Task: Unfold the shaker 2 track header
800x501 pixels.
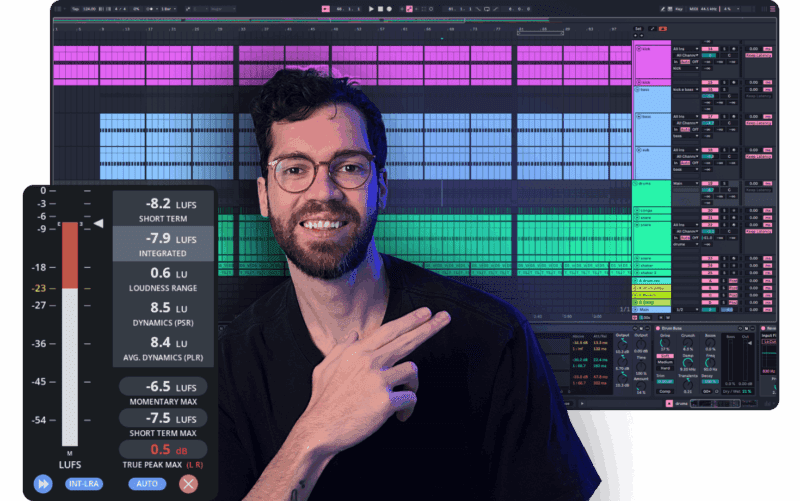Action: [637, 272]
